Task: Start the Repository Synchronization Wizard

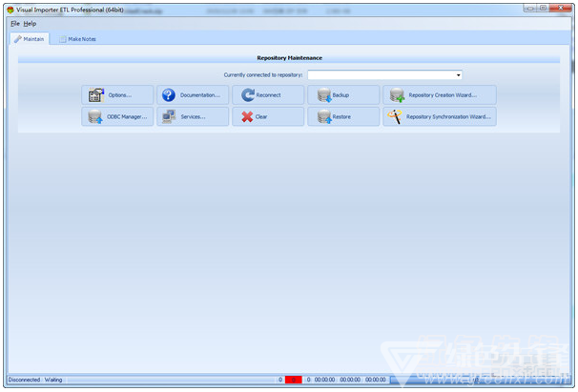Action: pyautogui.click(x=440, y=116)
